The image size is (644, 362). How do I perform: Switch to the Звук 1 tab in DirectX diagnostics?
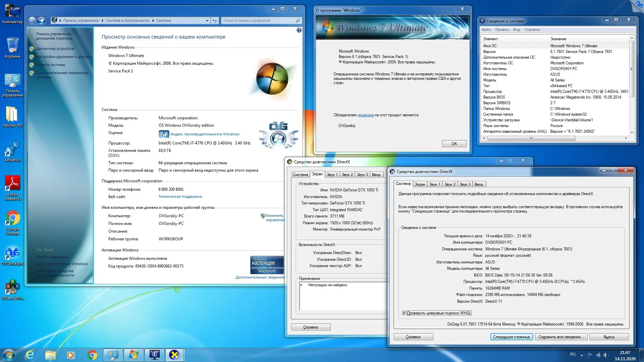(434, 184)
